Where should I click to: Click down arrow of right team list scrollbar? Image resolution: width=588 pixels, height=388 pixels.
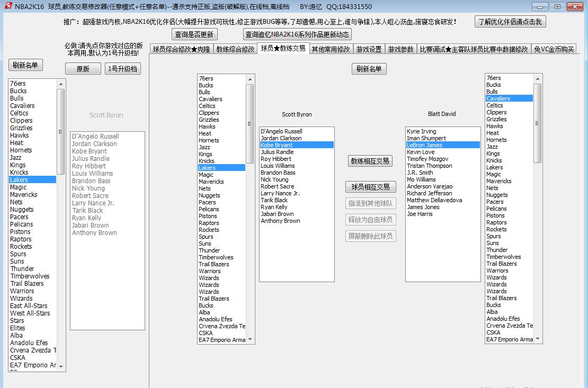coord(537,339)
